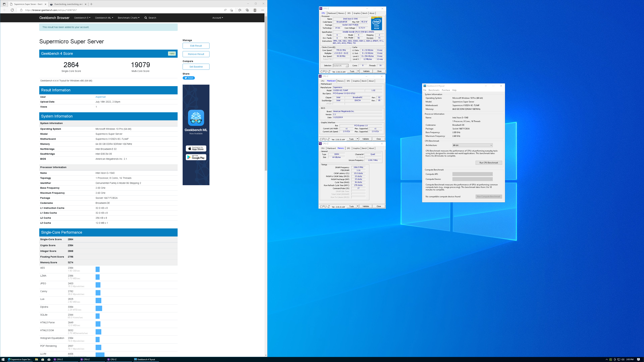Click the Geekbench ML ad app icon
Screen dimensions: 644x362
(x=196, y=118)
